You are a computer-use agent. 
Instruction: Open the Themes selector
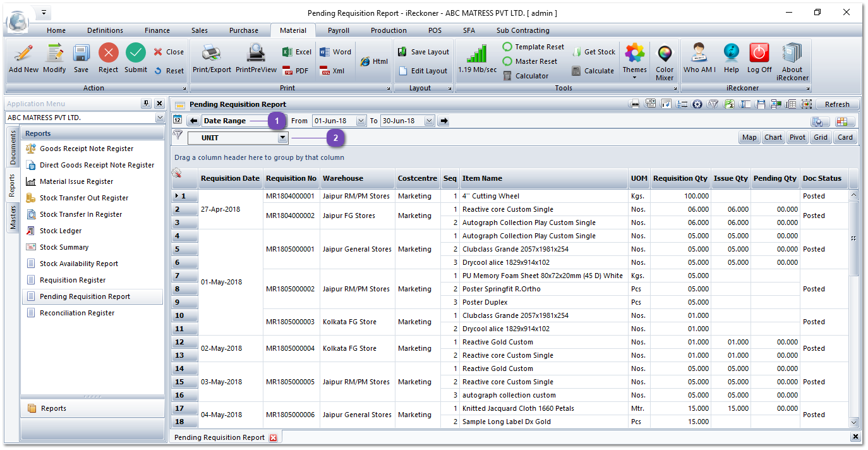(x=634, y=60)
